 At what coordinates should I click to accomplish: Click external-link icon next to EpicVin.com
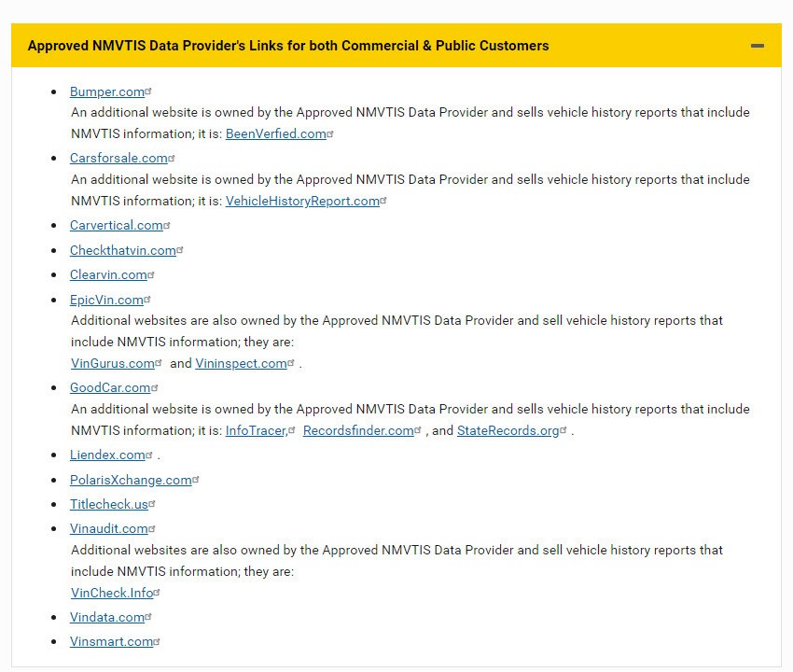(x=147, y=300)
